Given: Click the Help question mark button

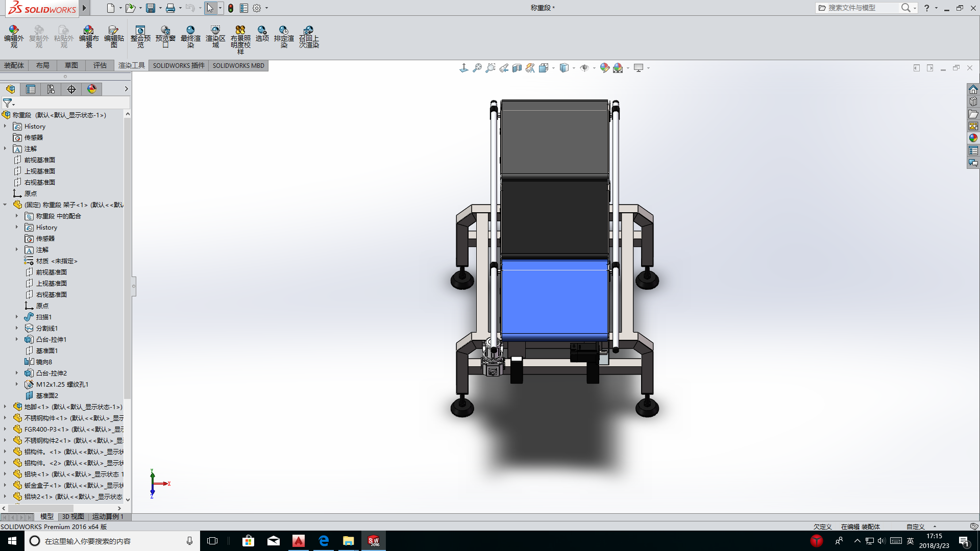Looking at the screenshot, I should tap(926, 8).
